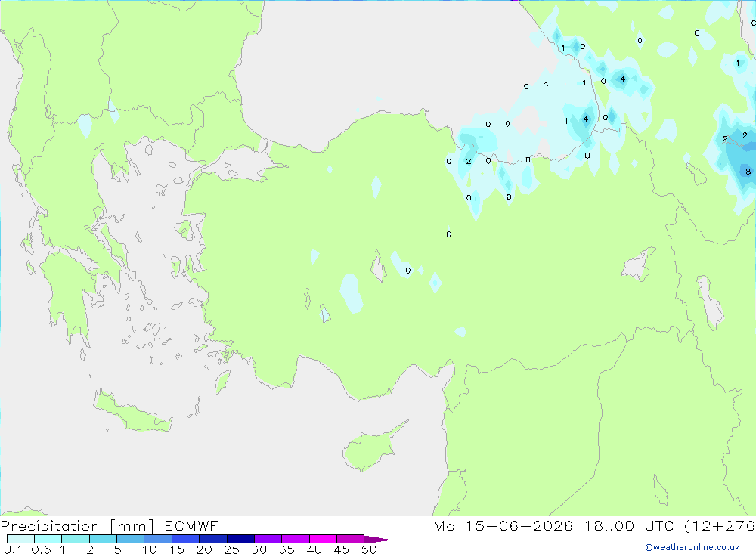
Task: Select the 45 mm legend color swatch
Action: 351,539
